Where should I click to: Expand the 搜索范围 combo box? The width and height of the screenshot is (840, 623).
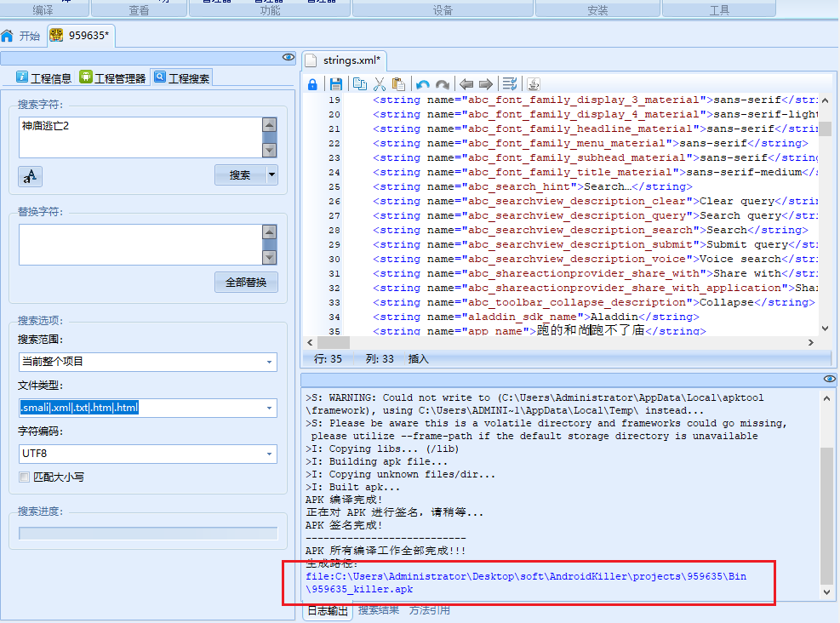(x=269, y=362)
